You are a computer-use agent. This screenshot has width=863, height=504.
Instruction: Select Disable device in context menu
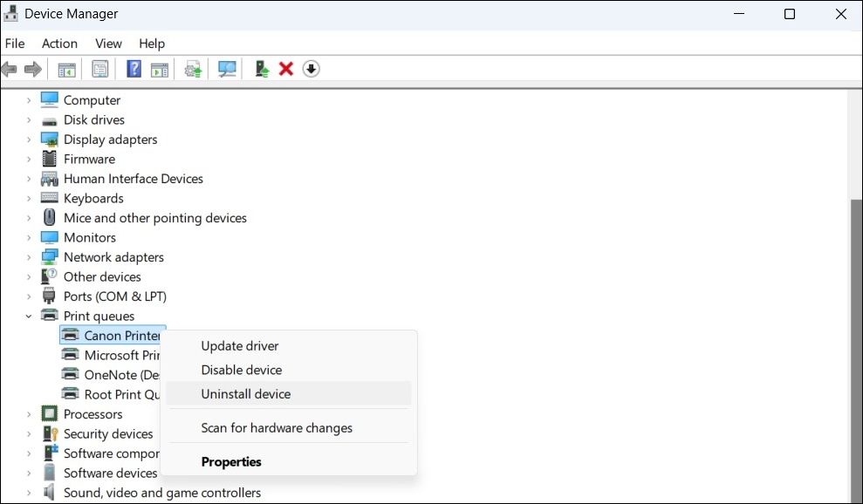click(x=241, y=370)
